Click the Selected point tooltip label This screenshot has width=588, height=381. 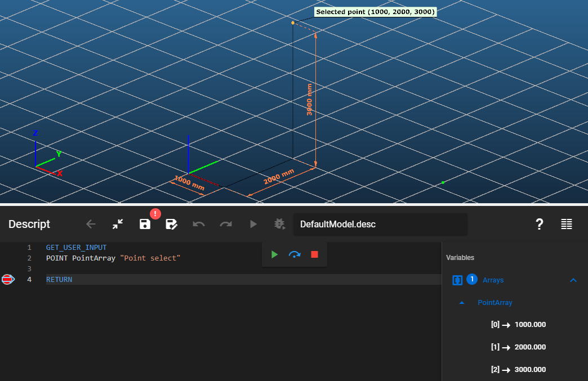pos(375,12)
